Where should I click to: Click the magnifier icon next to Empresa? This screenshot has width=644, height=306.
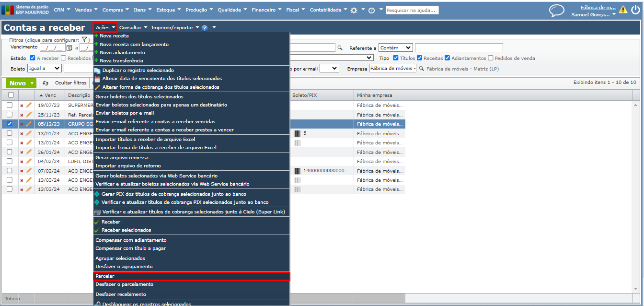[422, 69]
